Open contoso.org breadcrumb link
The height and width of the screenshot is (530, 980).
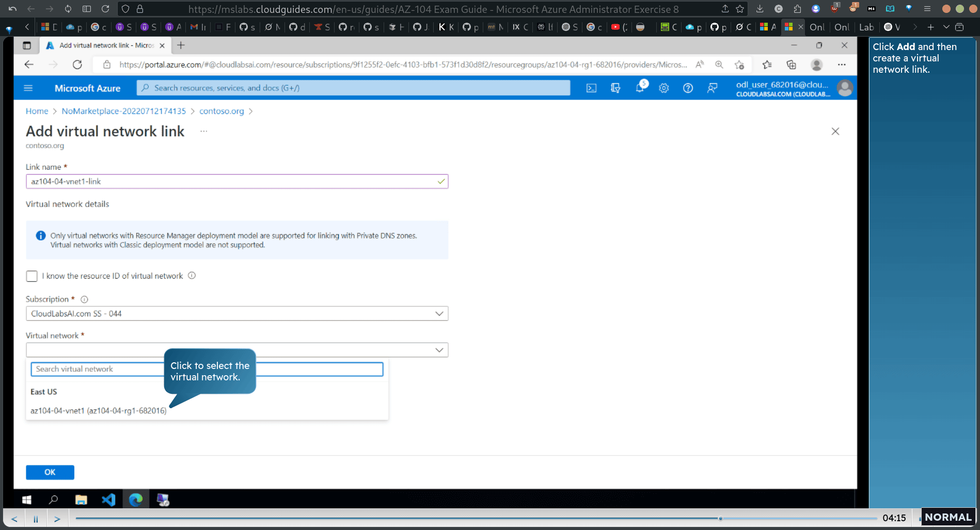pyautogui.click(x=222, y=111)
